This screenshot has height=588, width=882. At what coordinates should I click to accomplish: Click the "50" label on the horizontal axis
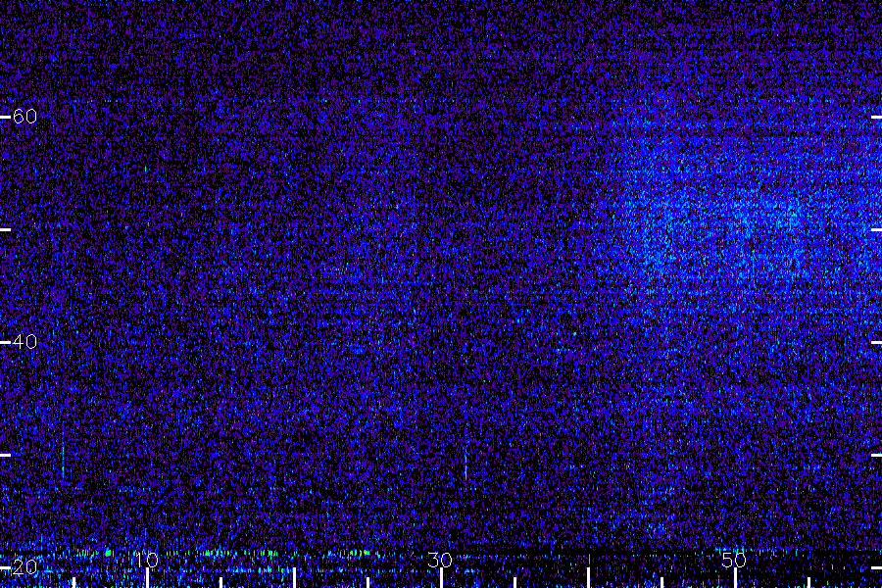pos(734,560)
